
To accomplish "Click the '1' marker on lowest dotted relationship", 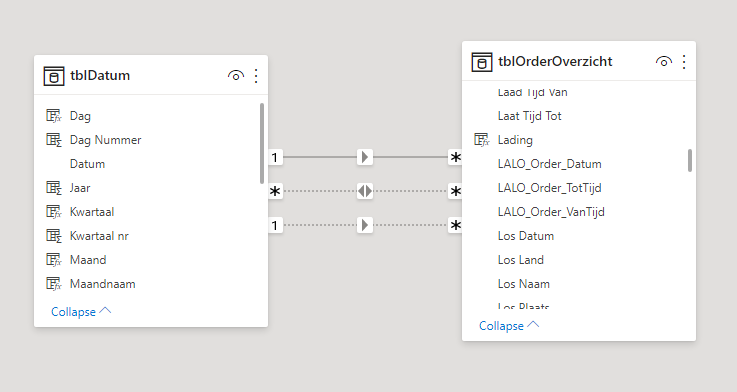I will point(275,225).
